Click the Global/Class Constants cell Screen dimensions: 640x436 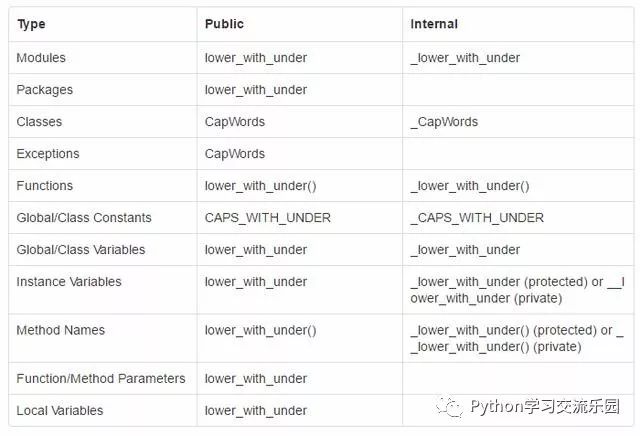pyautogui.click(x=84, y=218)
